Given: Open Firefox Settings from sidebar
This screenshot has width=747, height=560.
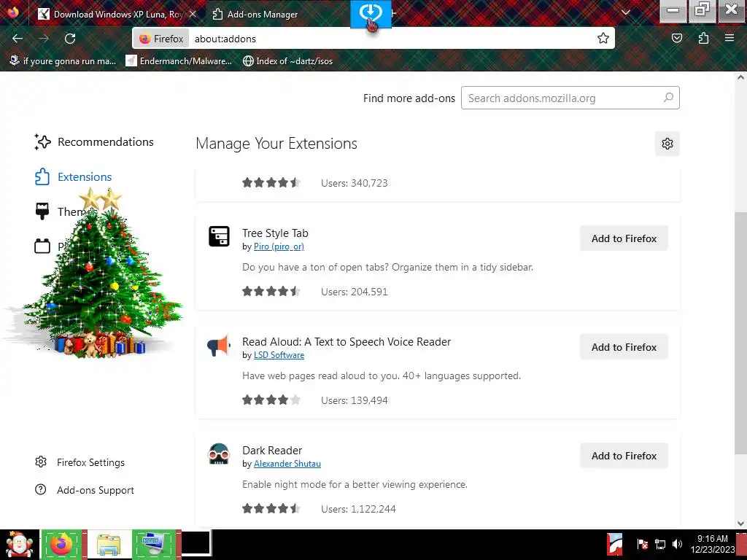Looking at the screenshot, I should 80,462.
